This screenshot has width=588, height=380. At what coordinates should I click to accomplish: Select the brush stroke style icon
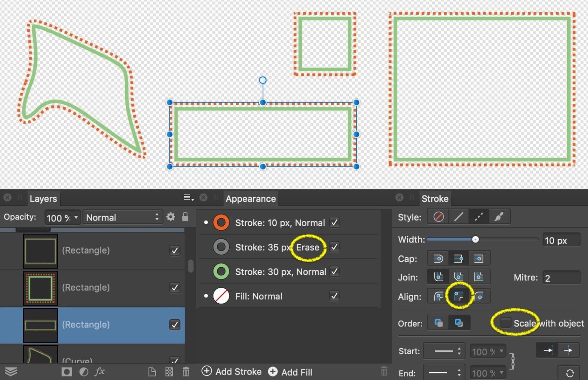click(499, 217)
